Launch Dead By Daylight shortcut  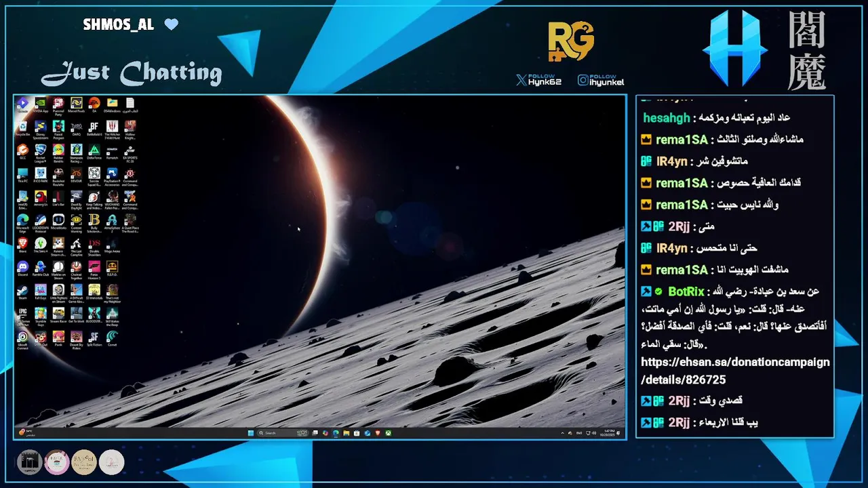(x=76, y=199)
